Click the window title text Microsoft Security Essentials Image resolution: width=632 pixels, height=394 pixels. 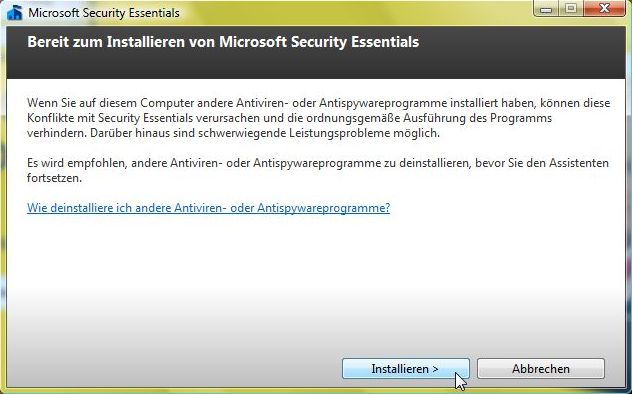click(x=104, y=13)
